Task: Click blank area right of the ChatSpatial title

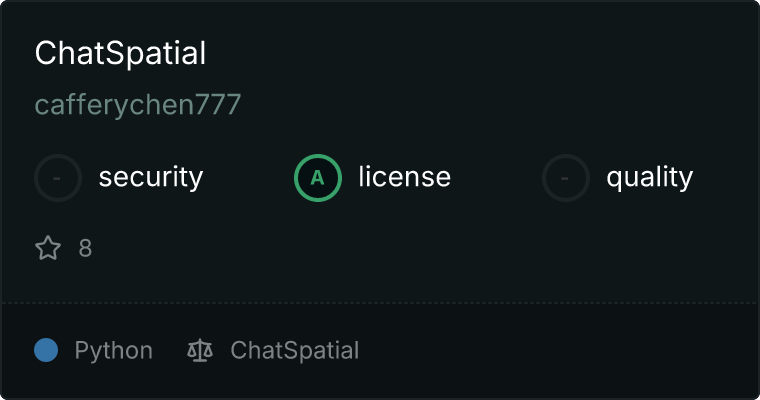Action: [480, 53]
